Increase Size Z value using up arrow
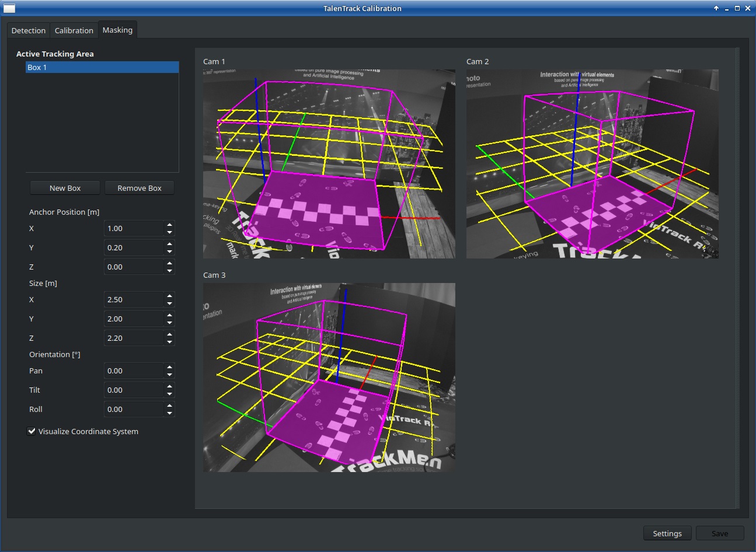Screen dimensions: 756x552 tap(169, 334)
